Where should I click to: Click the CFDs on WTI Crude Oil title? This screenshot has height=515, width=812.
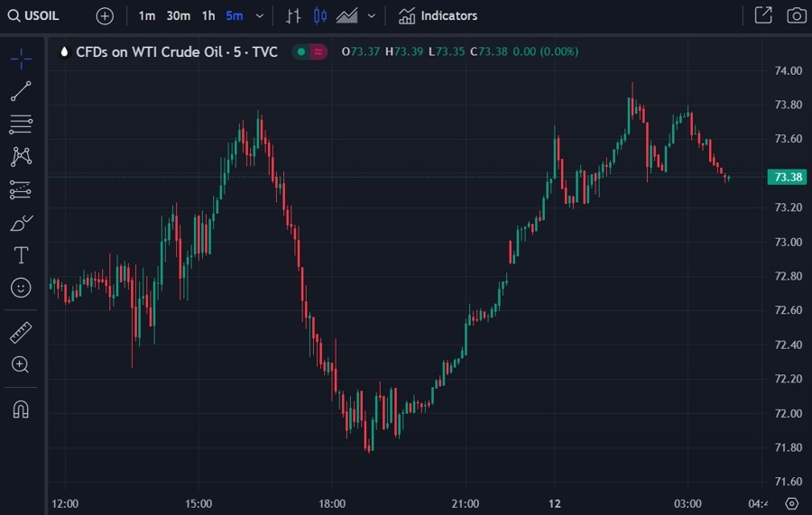tap(177, 51)
